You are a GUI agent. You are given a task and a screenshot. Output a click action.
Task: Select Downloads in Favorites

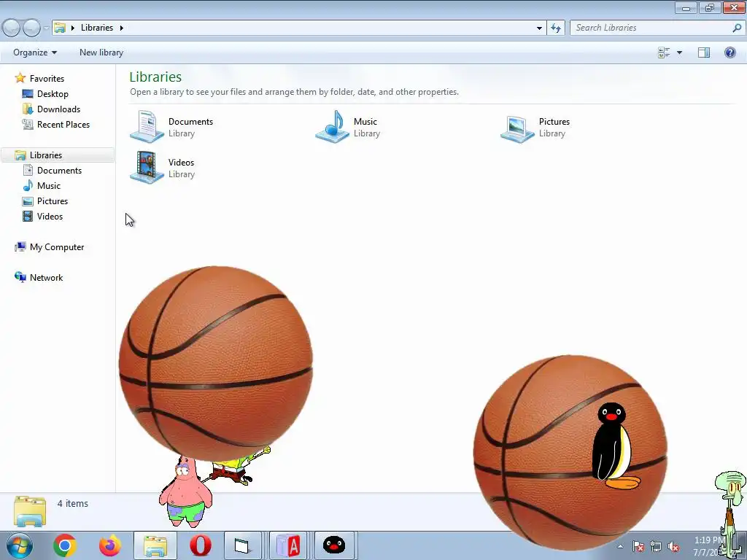(58, 109)
